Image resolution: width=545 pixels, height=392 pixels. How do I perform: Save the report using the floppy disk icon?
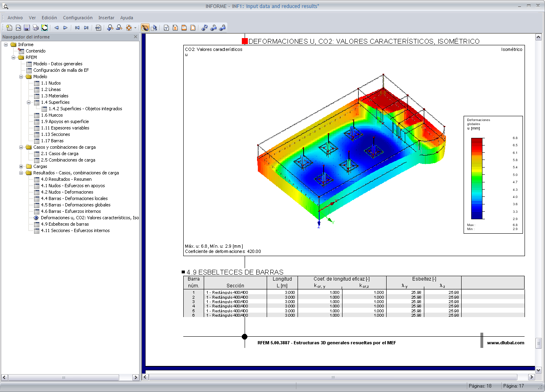point(27,28)
